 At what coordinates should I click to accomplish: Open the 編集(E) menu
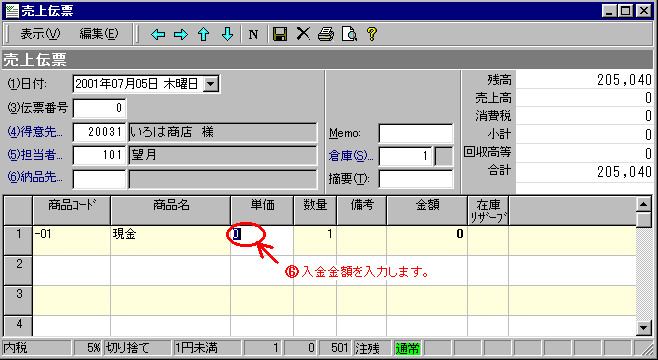click(x=99, y=34)
